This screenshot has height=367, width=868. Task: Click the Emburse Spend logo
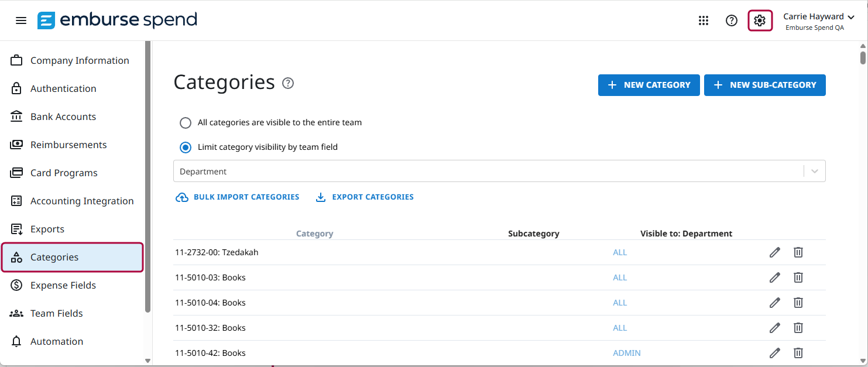[x=116, y=19]
